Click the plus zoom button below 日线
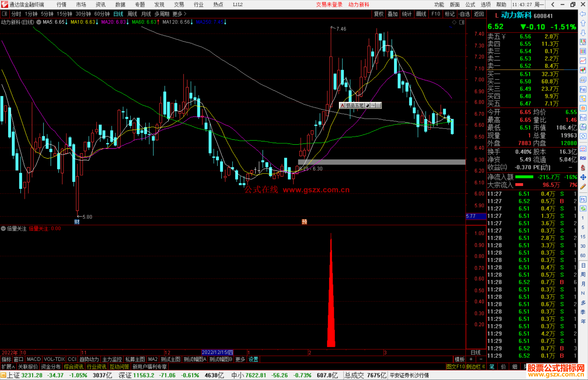Image resolution: width=588 pixels, height=380 pixels. [x=471, y=359]
